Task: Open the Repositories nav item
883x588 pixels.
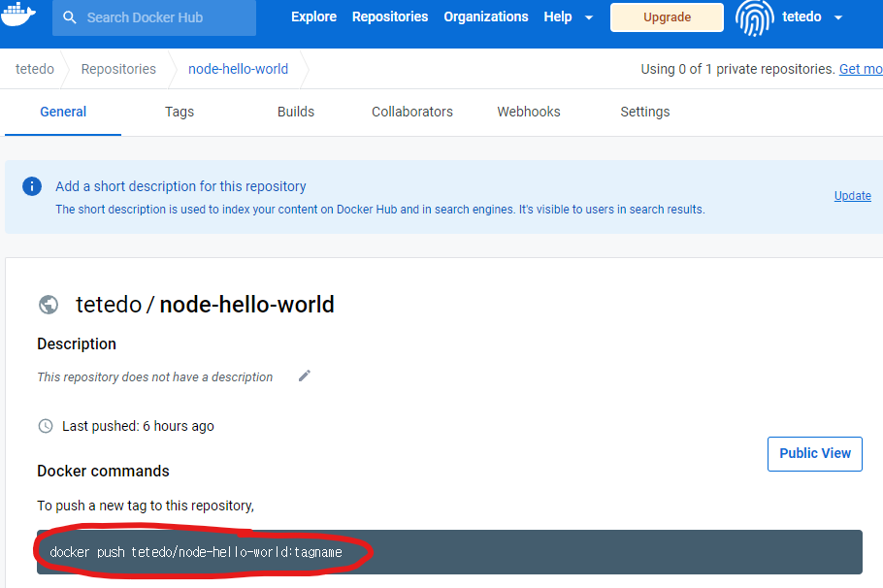Action: click(390, 16)
